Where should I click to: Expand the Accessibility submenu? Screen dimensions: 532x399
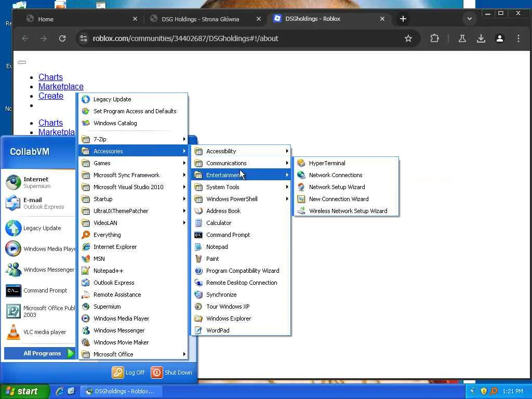241,151
